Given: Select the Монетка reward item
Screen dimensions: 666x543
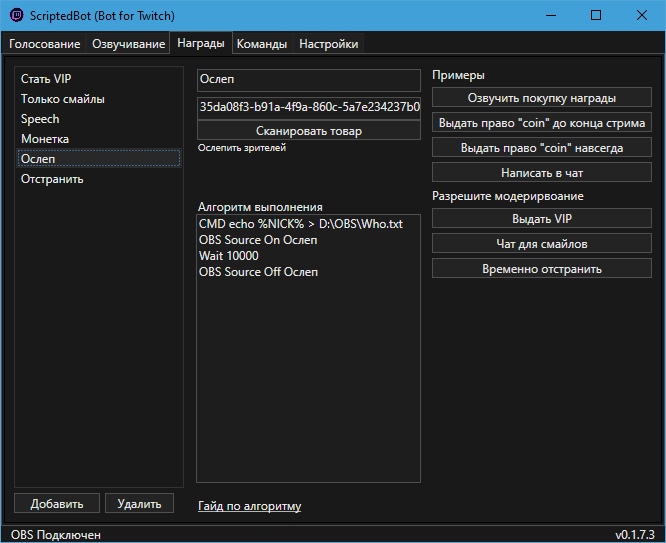Looking at the screenshot, I should pos(99,139).
